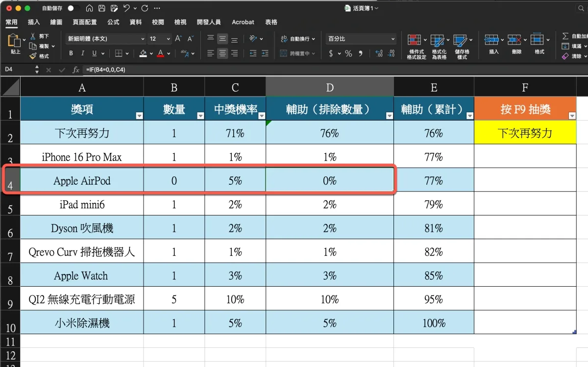Click the 自動換行 wrap text button
Image resolution: width=588 pixels, height=367 pixels.
tap(295, 39)
